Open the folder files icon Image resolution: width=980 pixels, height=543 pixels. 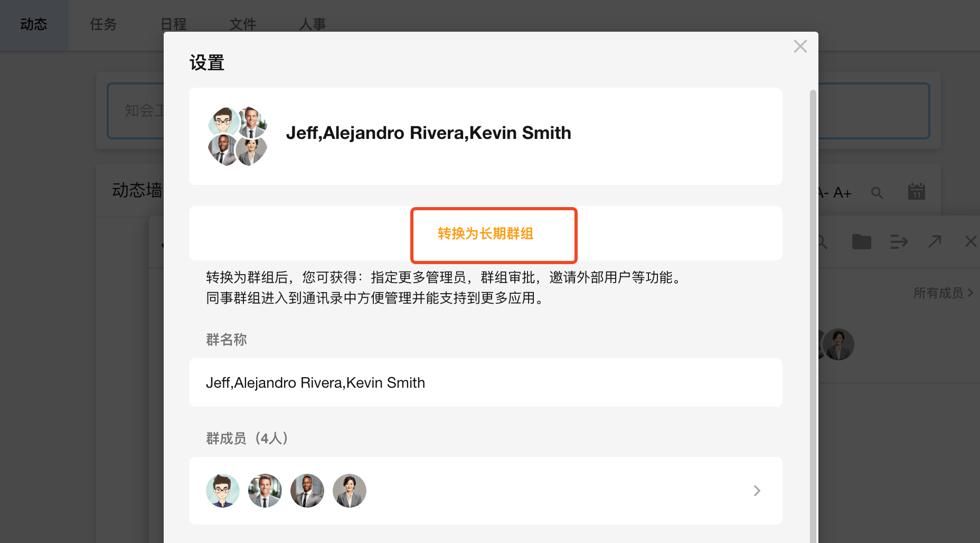pyautogui.click(x=861, y=242)
